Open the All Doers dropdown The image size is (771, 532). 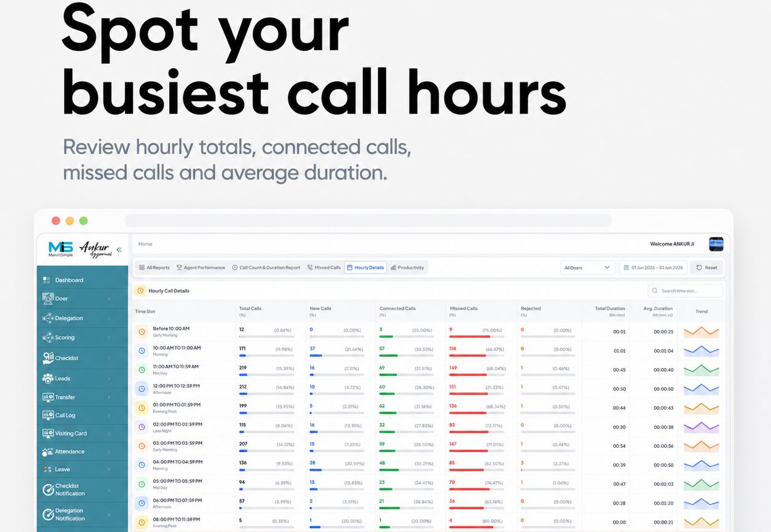pyautogui.click(x=587, y=268)
